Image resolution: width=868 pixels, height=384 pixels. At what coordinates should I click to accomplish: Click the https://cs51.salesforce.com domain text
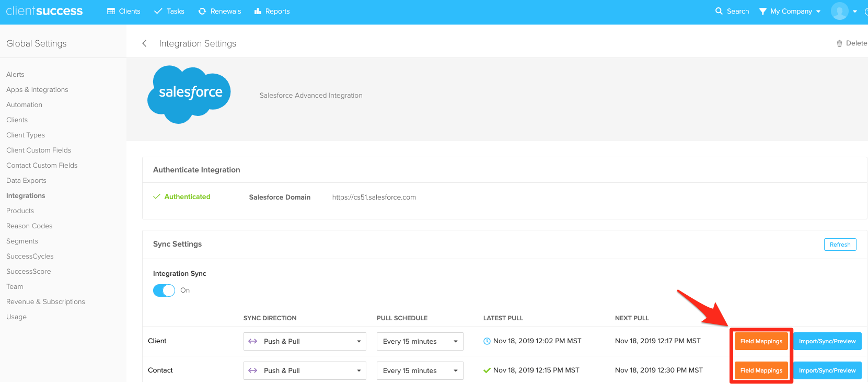coord(374,197)
